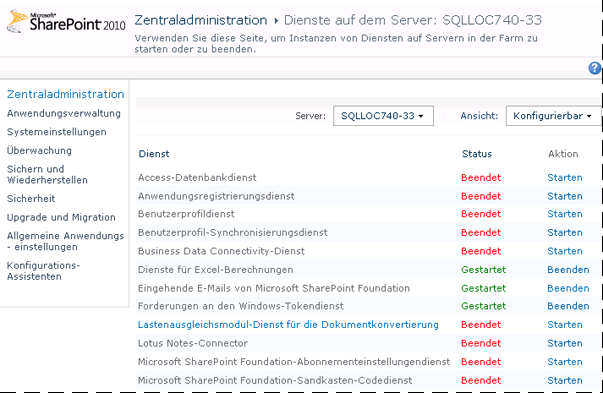603x393 pixels.
Task: Select Konfigurations-Assistenten in the sidebar
Action: pyautogui.click(x=43, y=271)
